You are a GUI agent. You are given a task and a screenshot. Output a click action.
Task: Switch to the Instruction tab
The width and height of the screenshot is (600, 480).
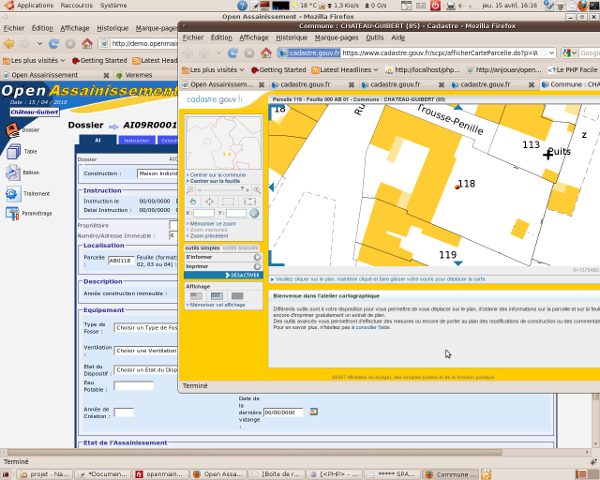137,140
